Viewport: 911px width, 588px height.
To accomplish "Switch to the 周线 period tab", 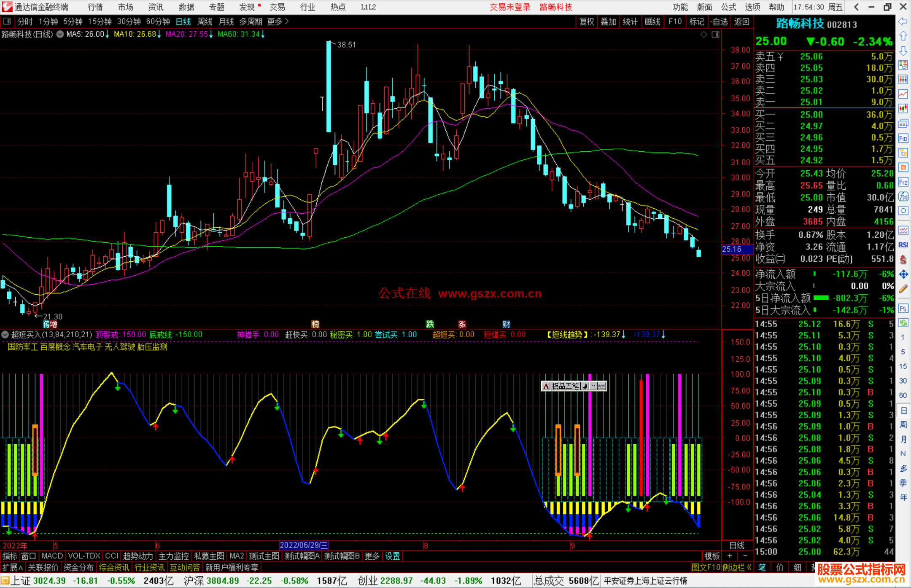I will (x=205, y=21).
